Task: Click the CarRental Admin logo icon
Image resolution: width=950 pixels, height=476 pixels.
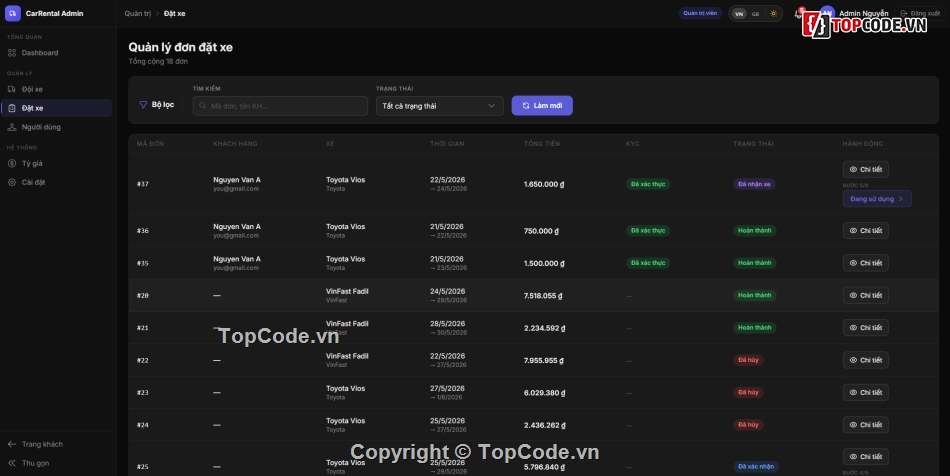Action: click(13, 13)
